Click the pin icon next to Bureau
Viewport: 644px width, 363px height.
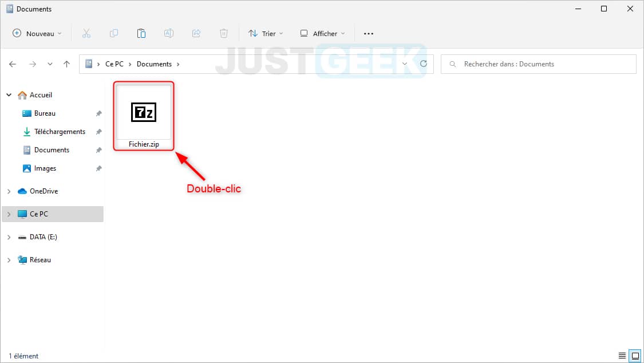[x=98, y=113]
